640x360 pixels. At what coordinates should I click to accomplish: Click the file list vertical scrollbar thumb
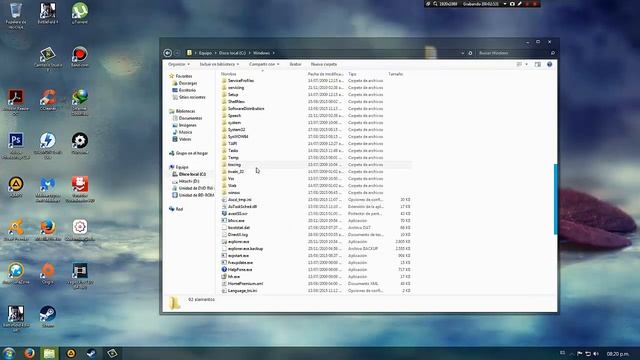[556, 199]
